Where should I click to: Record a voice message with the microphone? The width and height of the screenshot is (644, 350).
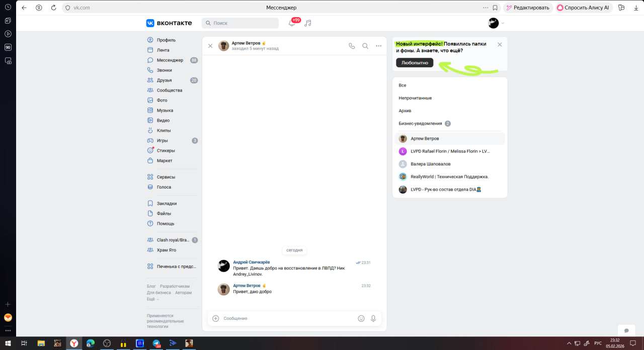(x=373, y=318)
